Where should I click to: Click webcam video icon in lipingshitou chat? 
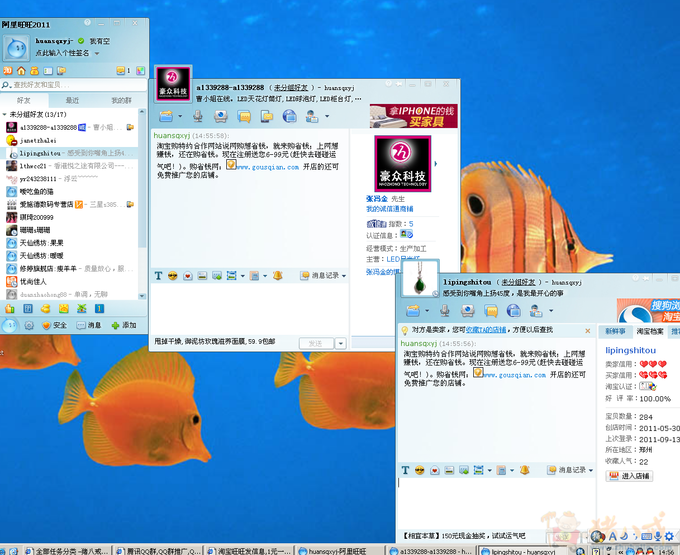click(x=468, y=310)
